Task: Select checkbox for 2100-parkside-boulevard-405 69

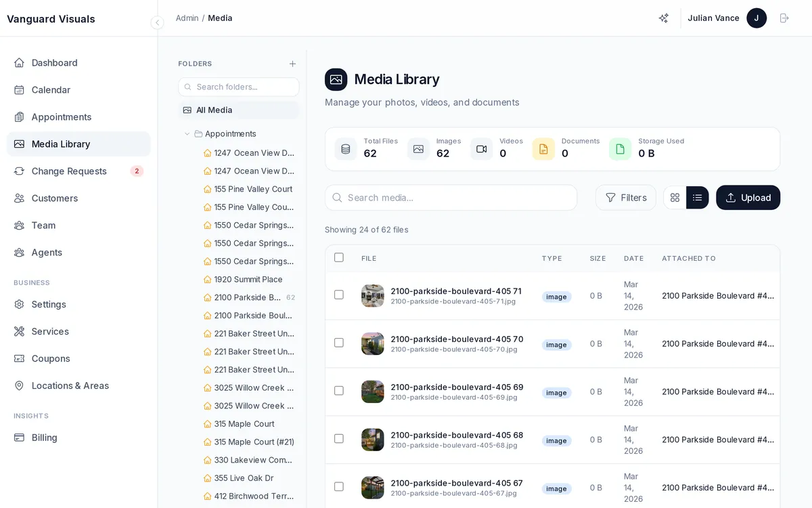Action: 339,391
